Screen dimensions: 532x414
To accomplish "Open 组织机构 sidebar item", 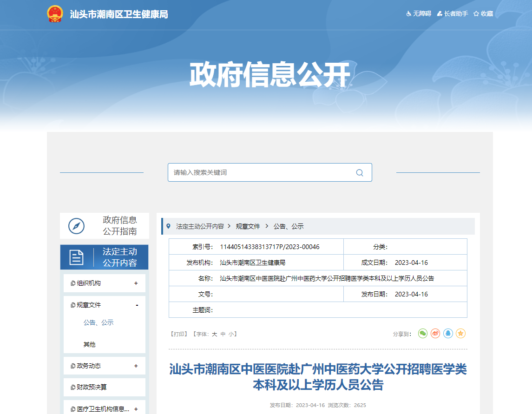I will [89, 283].
